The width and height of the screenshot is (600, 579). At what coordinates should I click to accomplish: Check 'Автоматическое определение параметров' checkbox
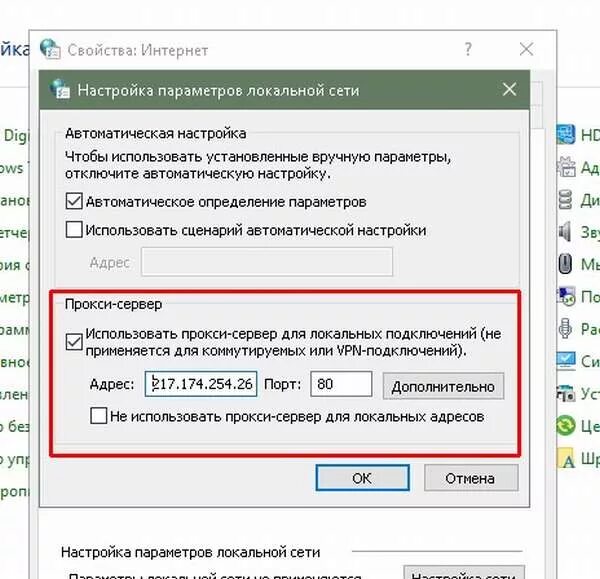[74, 201]
